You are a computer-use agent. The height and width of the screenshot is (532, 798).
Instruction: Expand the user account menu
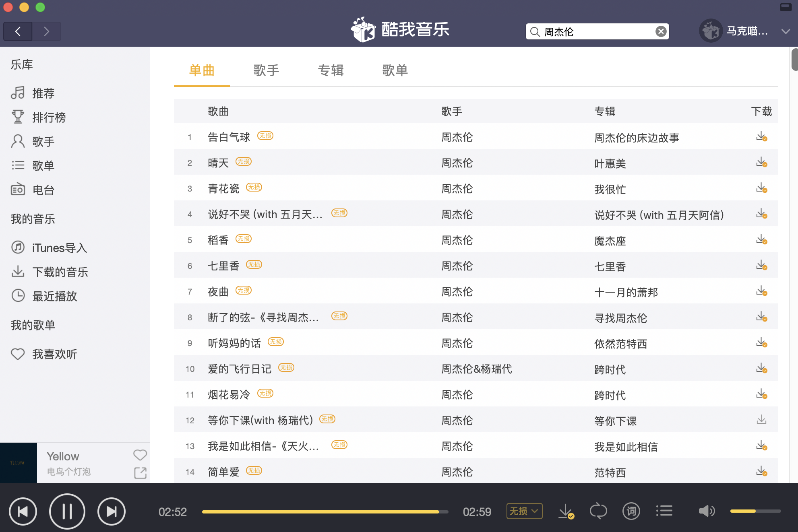(x=785, y=31)
